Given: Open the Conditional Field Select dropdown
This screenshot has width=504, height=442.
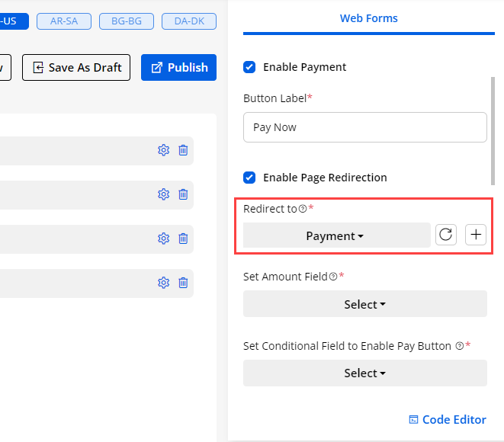Looking at the screenshot, I should tap(364, 373).
